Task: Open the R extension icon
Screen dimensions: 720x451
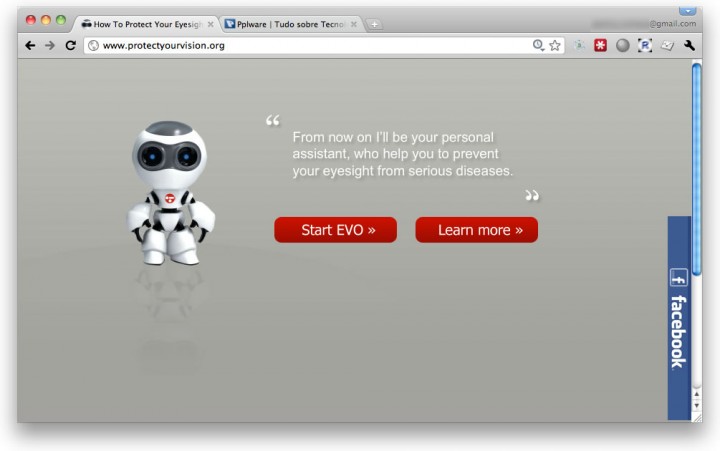Action: (645, 45)
